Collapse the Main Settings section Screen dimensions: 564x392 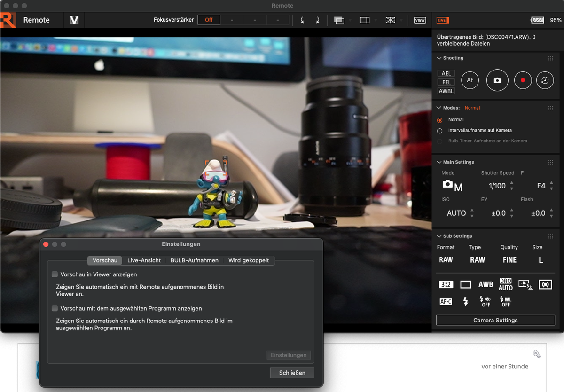coord(439,162)
